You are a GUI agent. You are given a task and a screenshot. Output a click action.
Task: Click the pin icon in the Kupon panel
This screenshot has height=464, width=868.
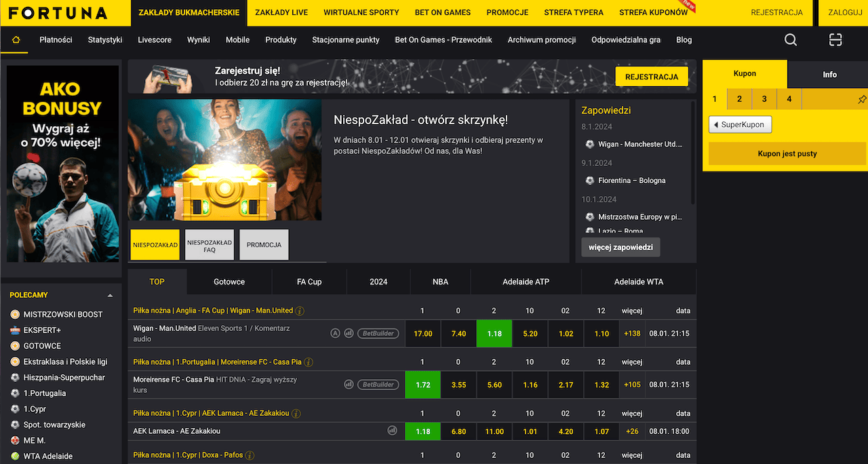point(861,100)
